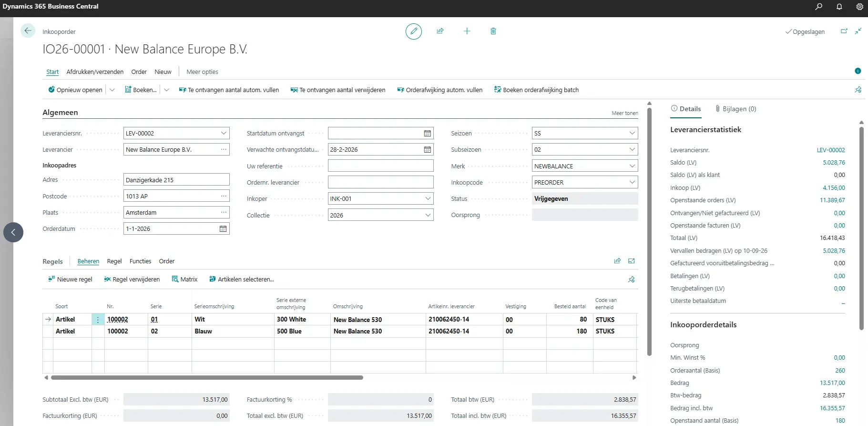
Task: Click the plus icon to create new order
Action: (467, 31)
